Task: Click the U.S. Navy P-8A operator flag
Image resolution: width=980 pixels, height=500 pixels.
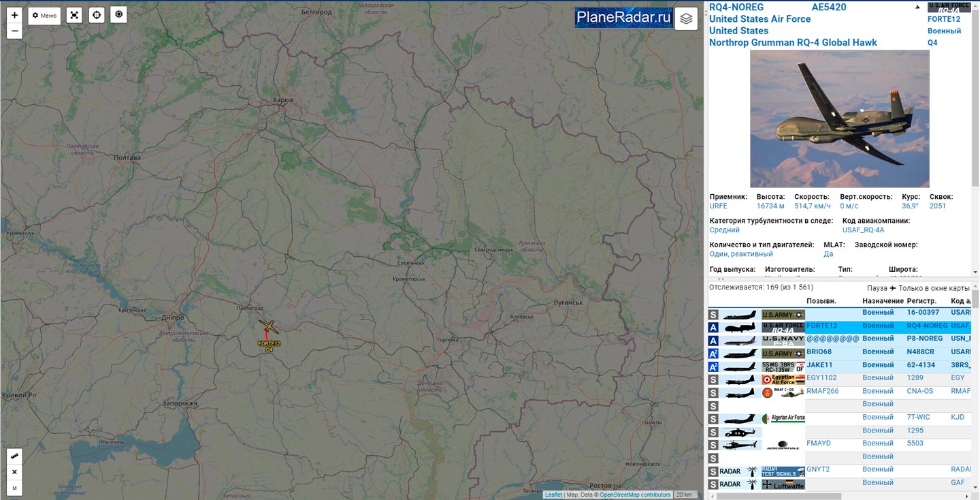Action: [783, 341]
